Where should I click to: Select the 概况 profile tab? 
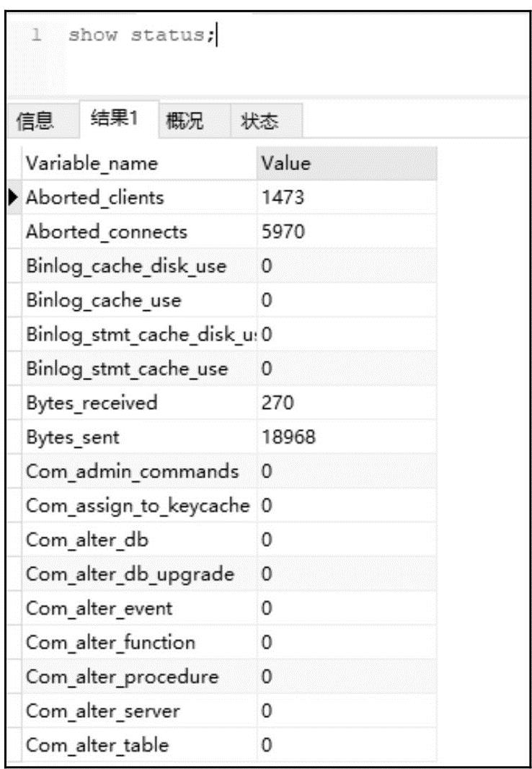coord(184,121)
